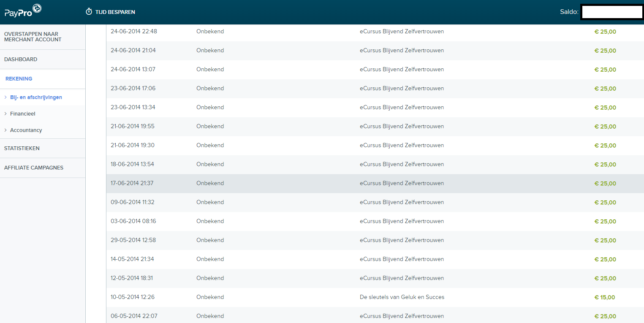Open the Accountancy submenu item
The height and width of the screenshot is (323, 644).
point(26,130)
